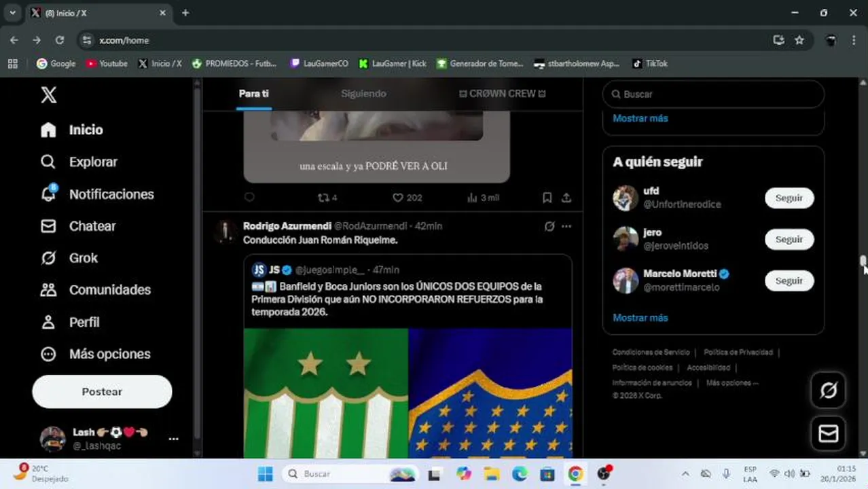Open the taskbar volume control

click(x=789, y=474)
